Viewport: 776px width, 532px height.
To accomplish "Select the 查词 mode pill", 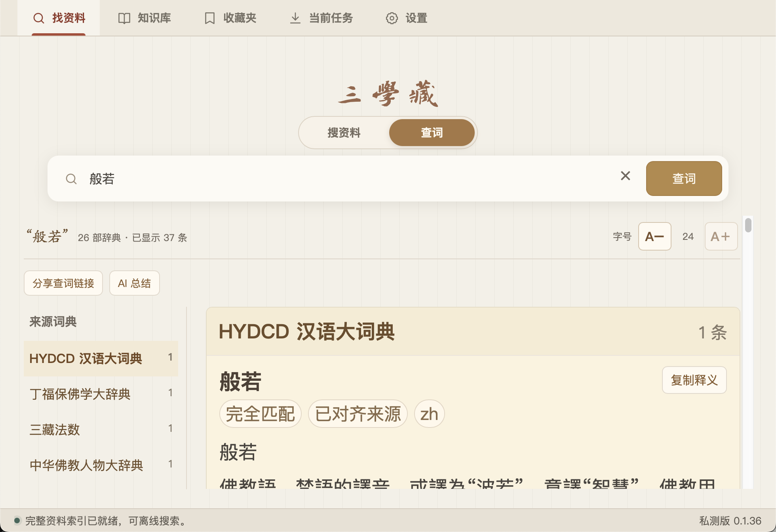I will (432, 133).
